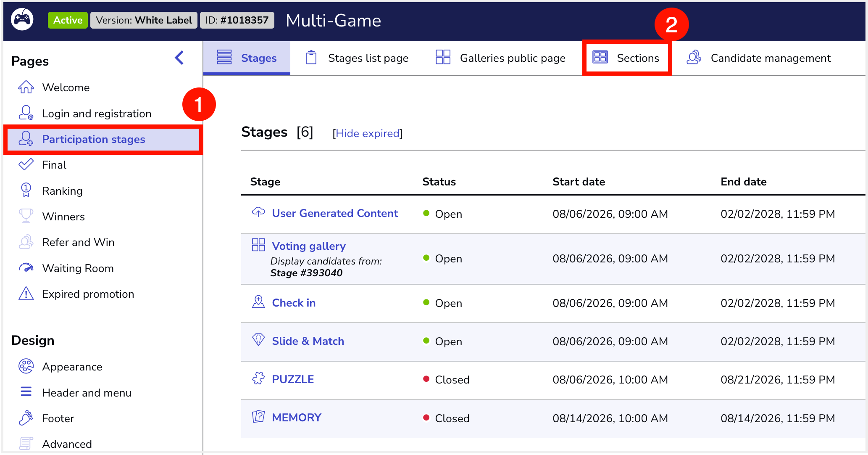Click the Header and menu hamburger icon
Screen dimensions: 868x455
(x=26, y=392)
